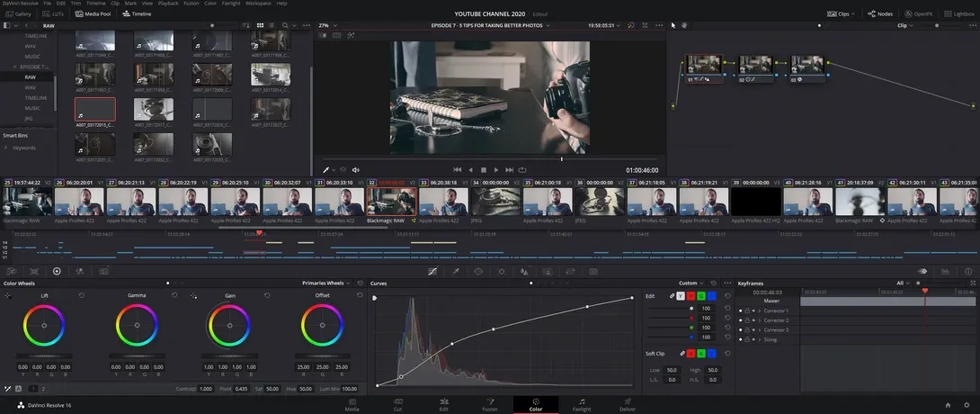Open the Sizing palette
The height and width of the screenshot is (414, 980).
click(570, 272)
